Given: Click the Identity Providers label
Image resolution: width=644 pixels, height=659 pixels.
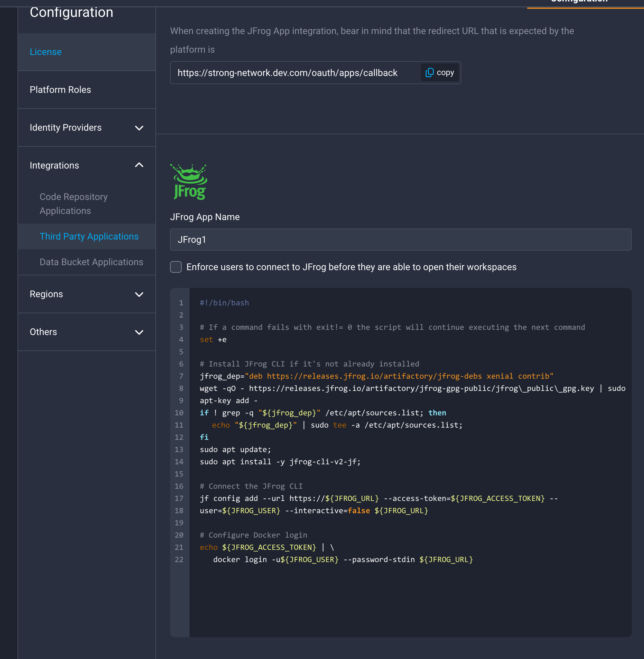Looking at the screenshot, I should pyautogui.click(x=66, y=127).
